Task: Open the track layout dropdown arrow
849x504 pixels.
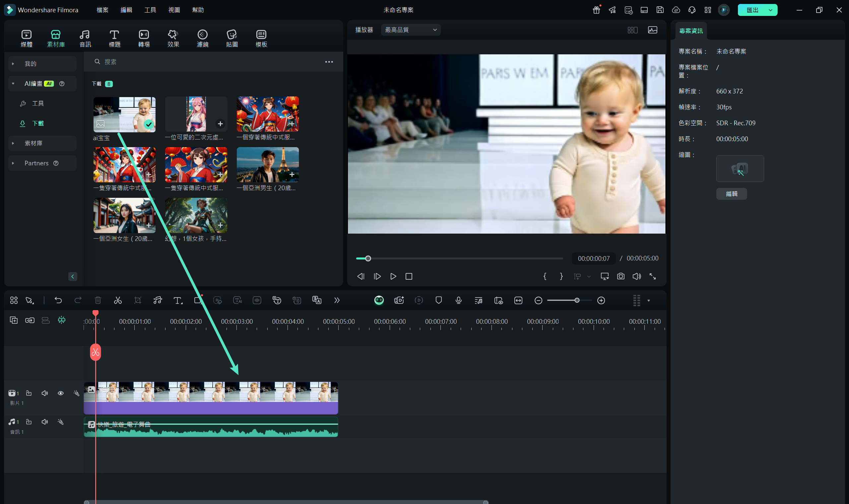Action: pos(648,301)
